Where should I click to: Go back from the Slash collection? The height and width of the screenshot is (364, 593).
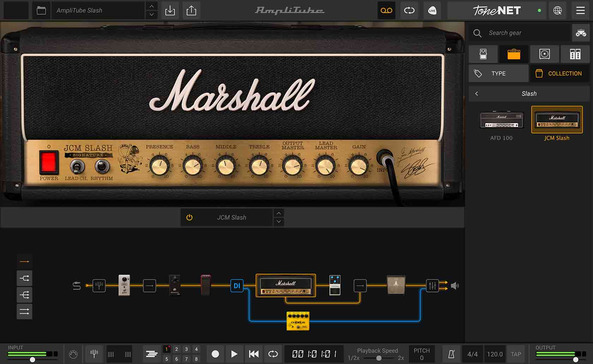477,93
